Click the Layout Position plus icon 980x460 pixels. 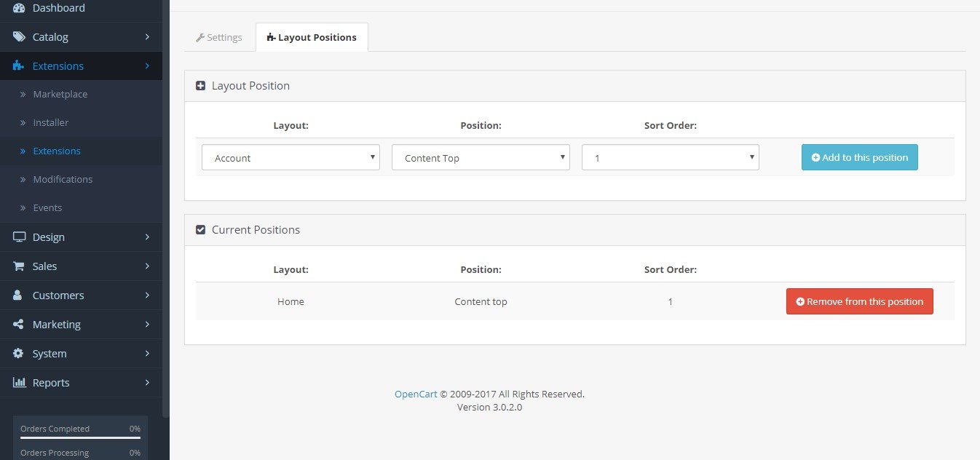[x=201, y=86]
